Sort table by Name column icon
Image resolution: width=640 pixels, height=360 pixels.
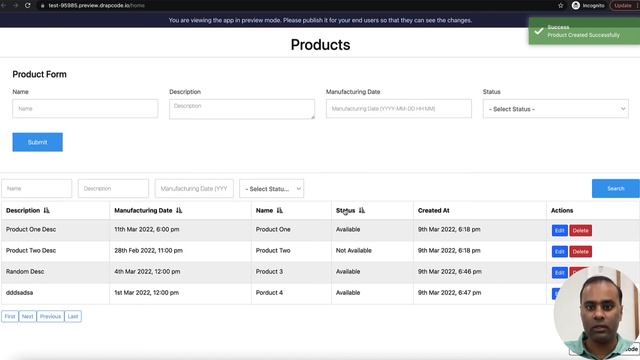[x=280, y=211]
